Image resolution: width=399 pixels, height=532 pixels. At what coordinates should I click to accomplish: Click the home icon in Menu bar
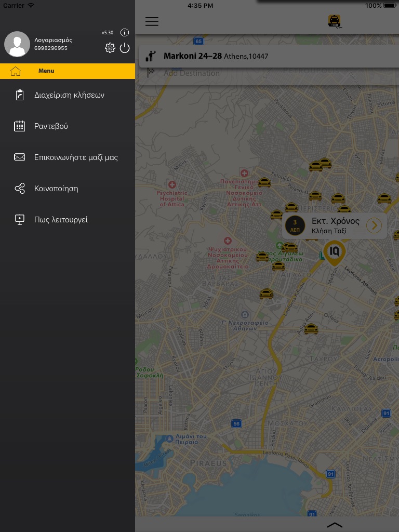pos(16,71)
